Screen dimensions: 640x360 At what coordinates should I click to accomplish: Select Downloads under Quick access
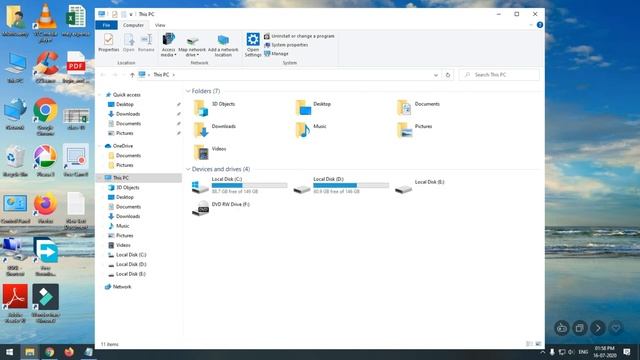pyautogui.click(x=124, y=114)
